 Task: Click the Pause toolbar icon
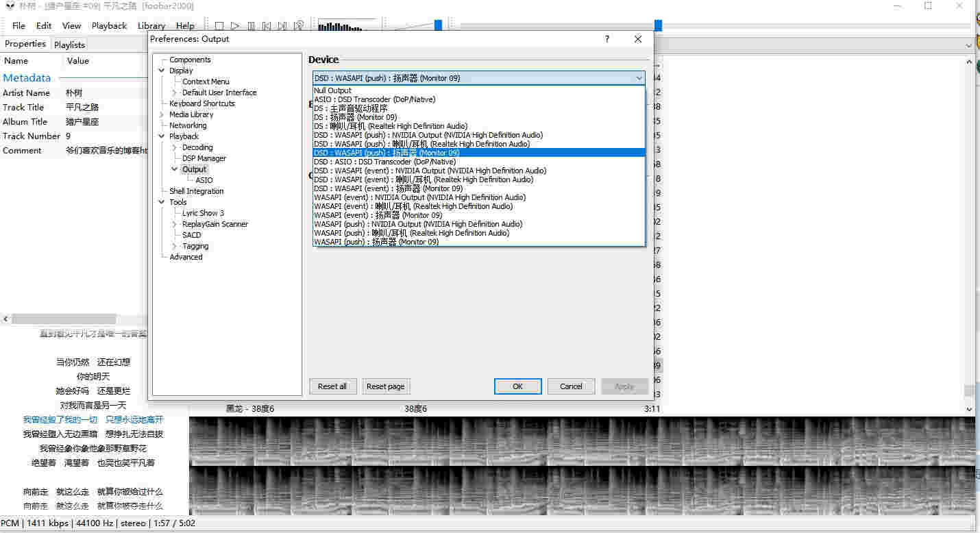(251, 26)
